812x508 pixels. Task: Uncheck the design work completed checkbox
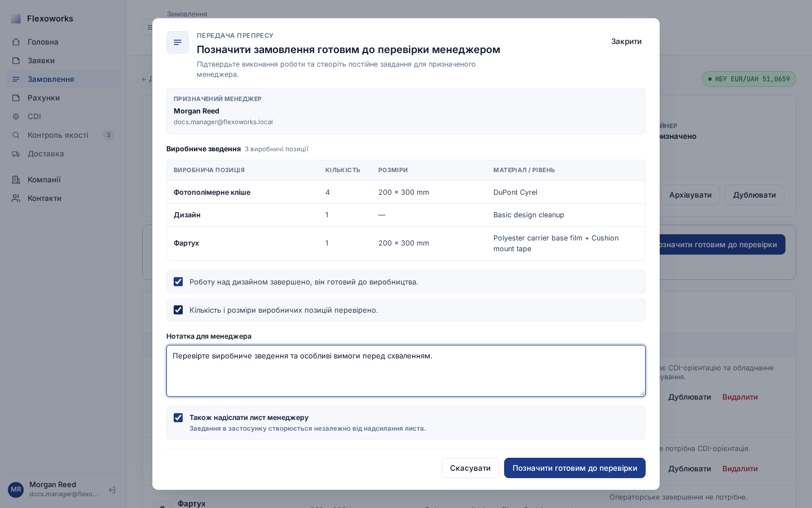point(178,282)
